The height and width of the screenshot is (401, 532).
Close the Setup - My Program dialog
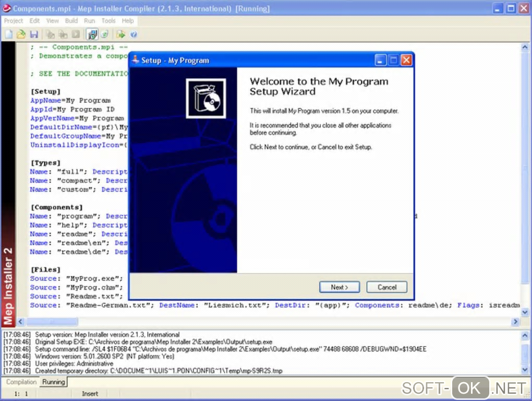click(406, 61)
